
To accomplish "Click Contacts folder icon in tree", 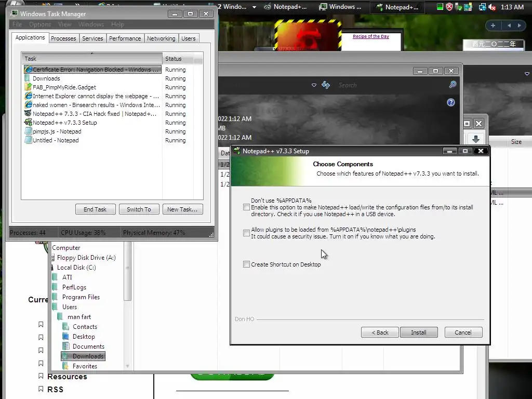I will tap(66, 326).
